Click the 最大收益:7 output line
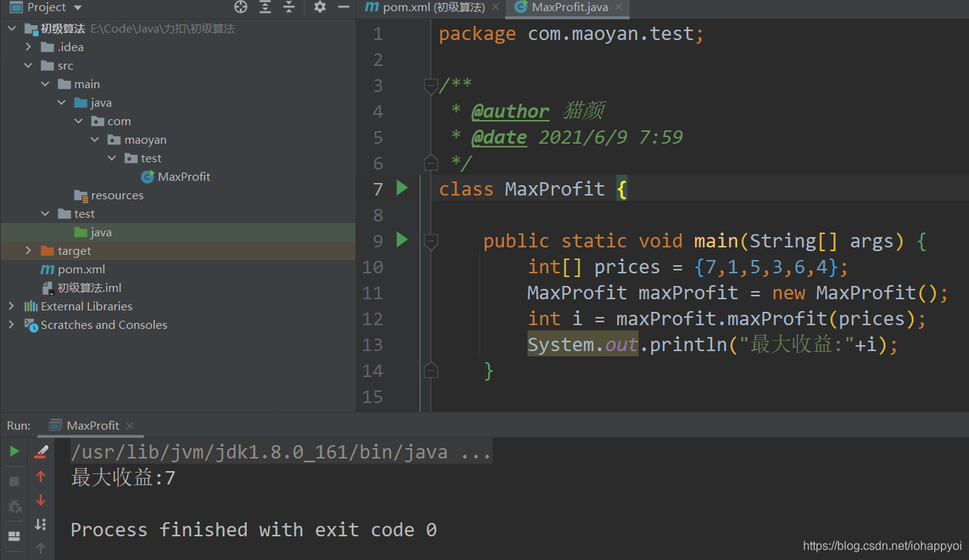 pos(123,478)
